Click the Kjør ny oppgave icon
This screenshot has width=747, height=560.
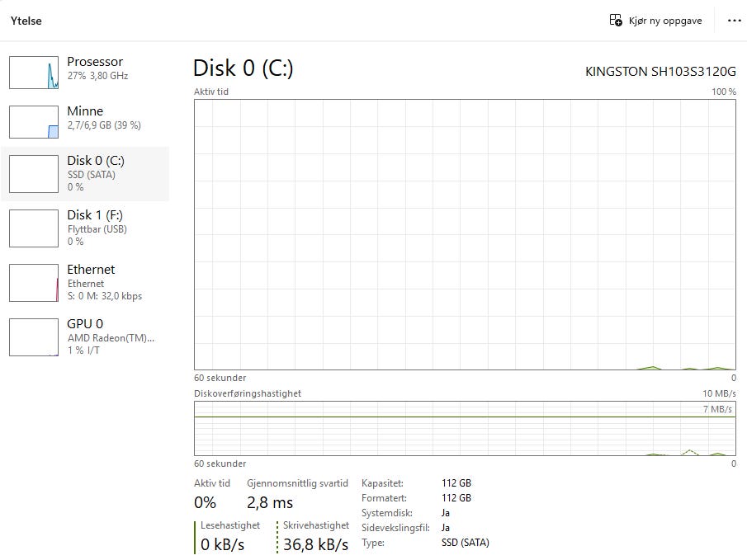(x=616, y=20)
